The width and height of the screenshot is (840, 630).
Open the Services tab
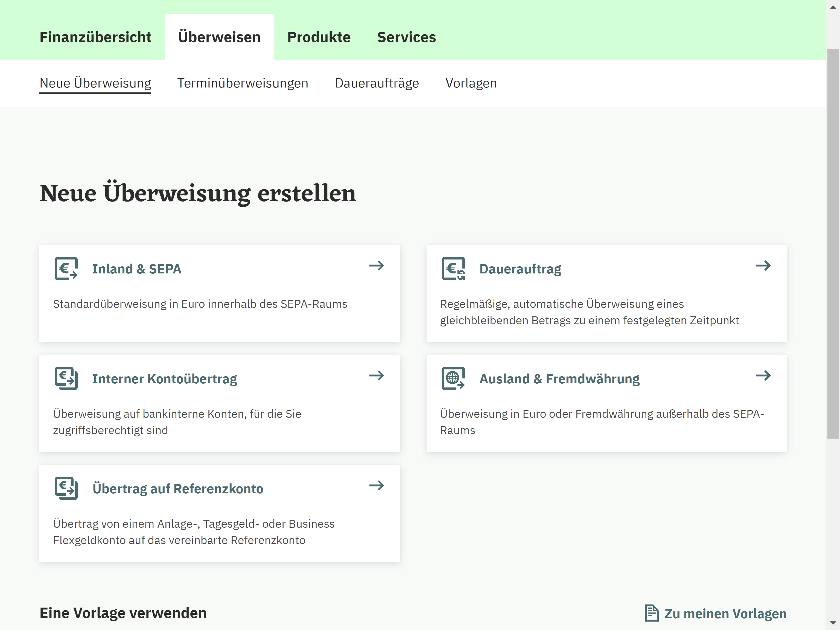(406, 37)
